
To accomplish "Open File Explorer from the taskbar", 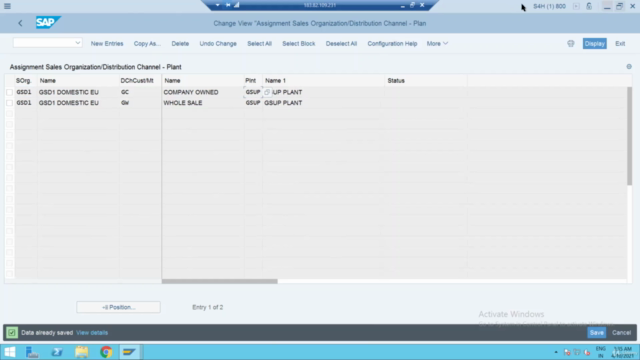I will tap(82, 352).
